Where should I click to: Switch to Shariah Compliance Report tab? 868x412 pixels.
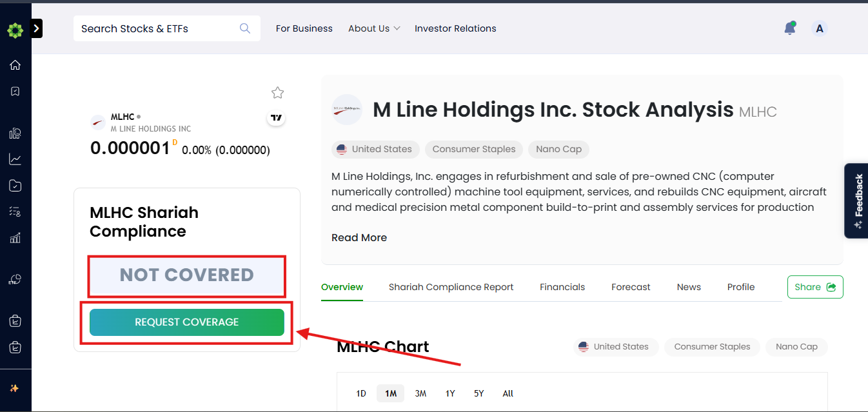[451, 287]
